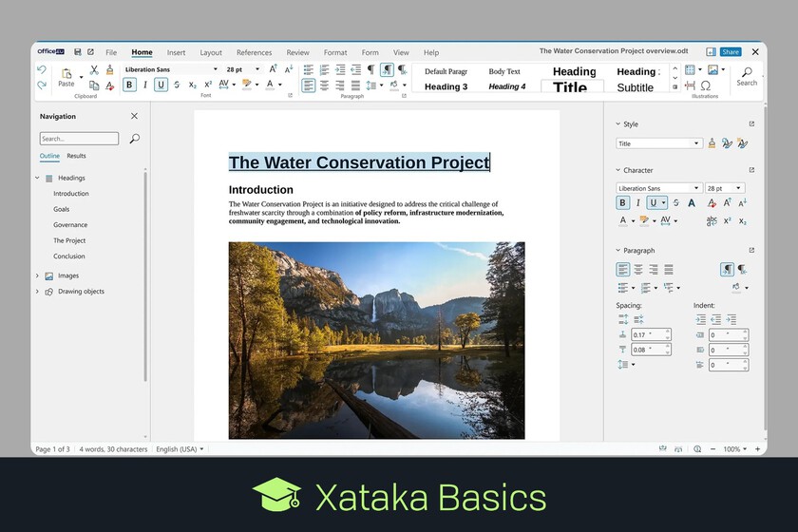
Task: Click the highlighting color marker icon
Action: tap(247, 85)
